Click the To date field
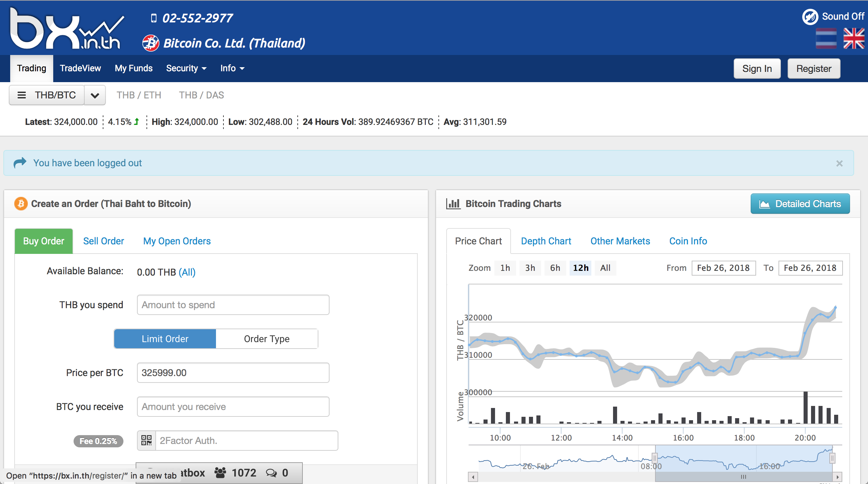The image size is (868, 484). 810,268
